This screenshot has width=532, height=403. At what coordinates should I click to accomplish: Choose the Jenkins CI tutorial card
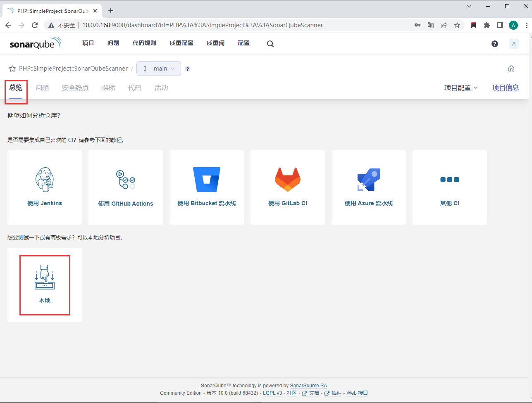pyautogui.click(x=45, y=187)
